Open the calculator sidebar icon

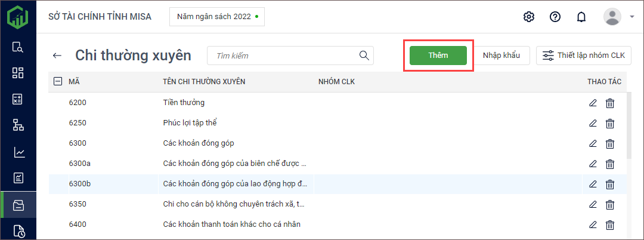coord(18,99)
